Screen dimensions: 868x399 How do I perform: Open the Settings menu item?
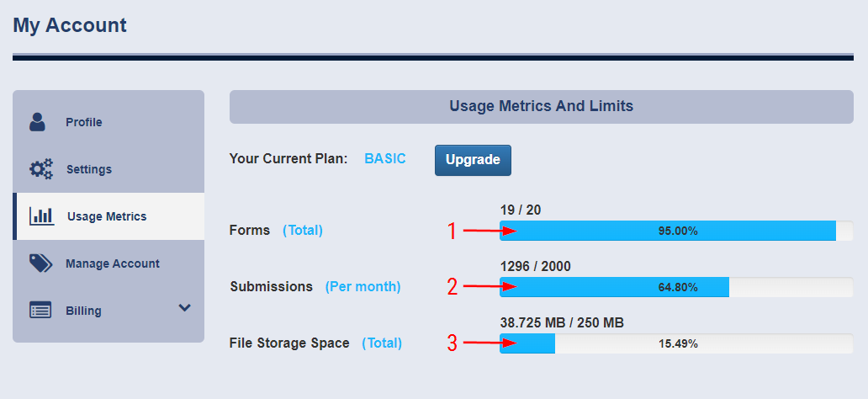(108, 169)
